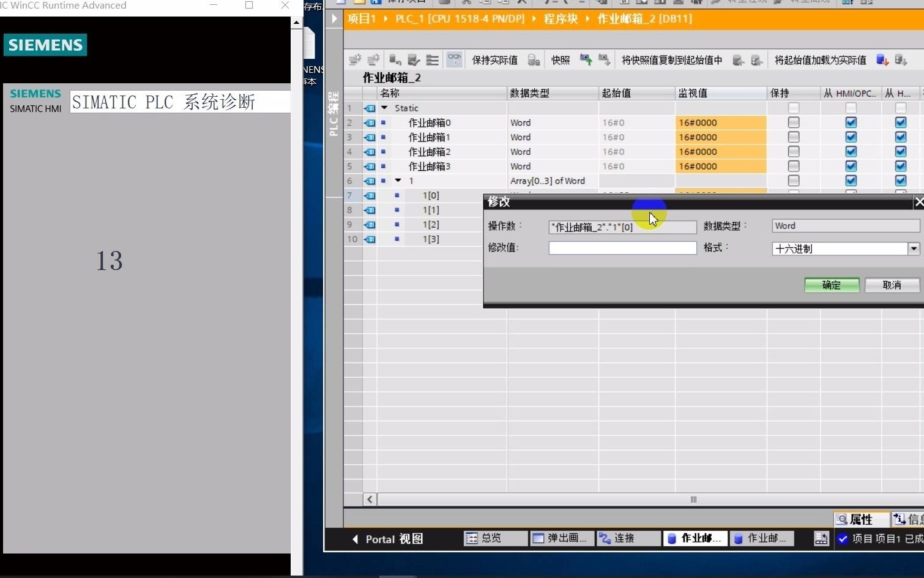The width and height of the screenshot is (924, 578).
Task: Uncheck HMI/OPC access for array row 1
Action: (x=851, y=181)
